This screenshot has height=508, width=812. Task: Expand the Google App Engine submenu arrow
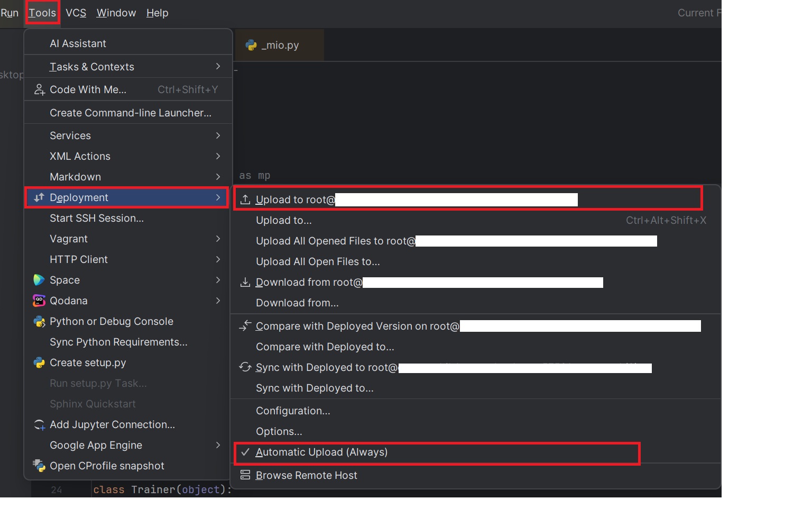[218, 446]
